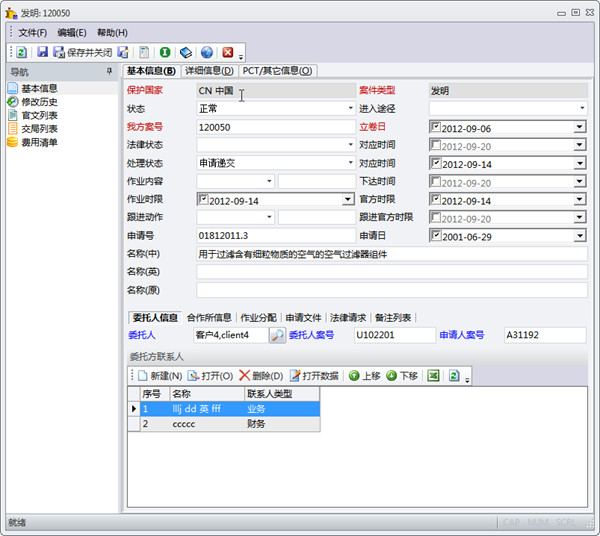The image size is (600, 536).
Task: Click the 名称(英) input field
Action: coord(392,272)
